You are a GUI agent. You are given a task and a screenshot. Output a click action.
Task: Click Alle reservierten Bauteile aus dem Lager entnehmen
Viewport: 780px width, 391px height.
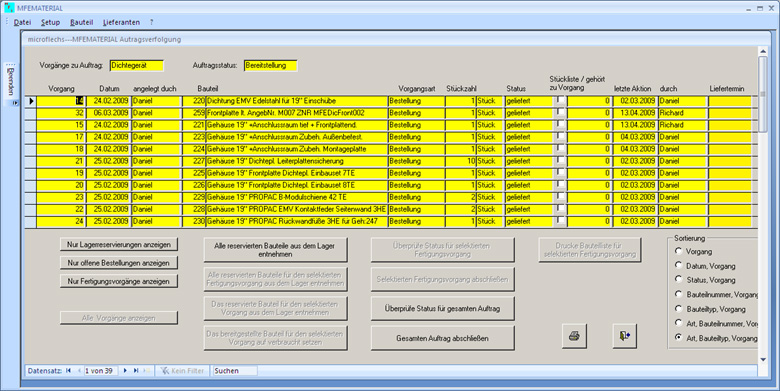pyautogui.click(x=276, y=250)
